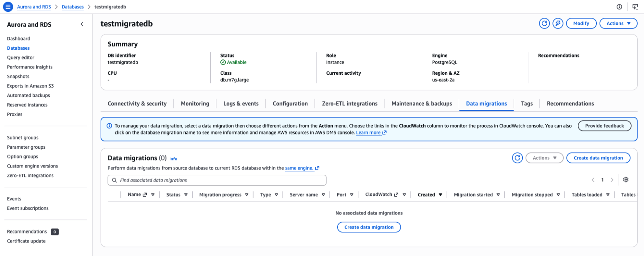Open Subnet groups in sidebar
Image resolution: width=644 pixels, height=256 pixels.
(23, 138)
